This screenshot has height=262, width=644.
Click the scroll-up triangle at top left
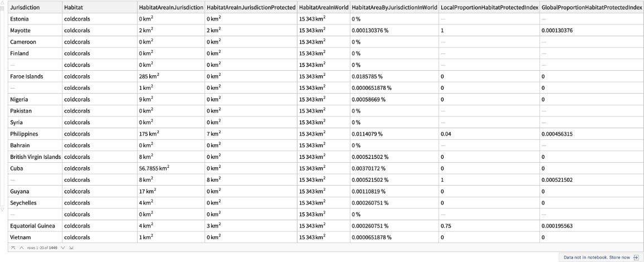[3, 3]
